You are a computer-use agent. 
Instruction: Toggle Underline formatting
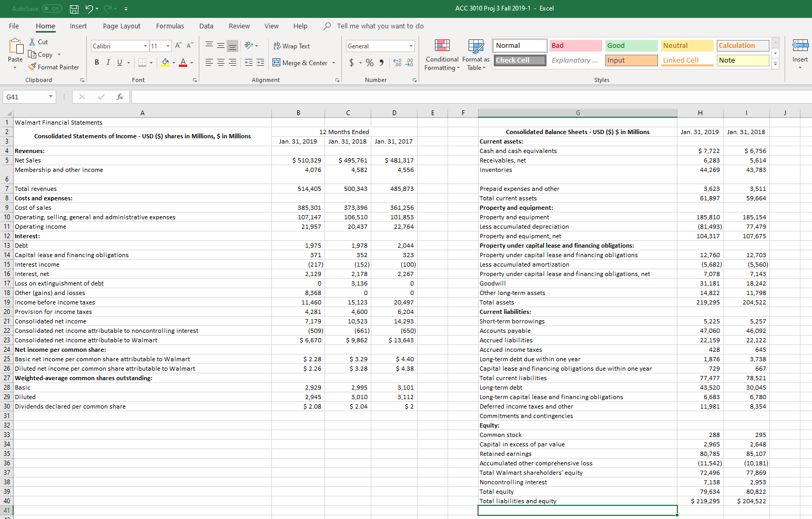(120, 63)
